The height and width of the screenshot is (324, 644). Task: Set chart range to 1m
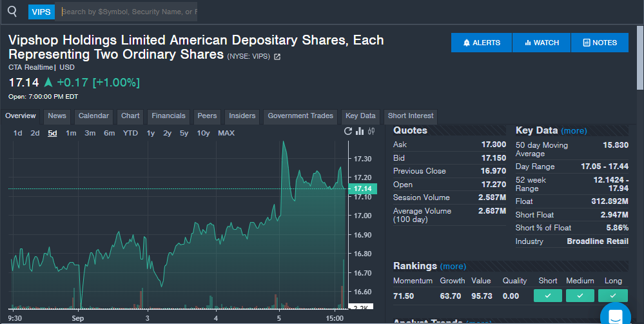point(71,133)
